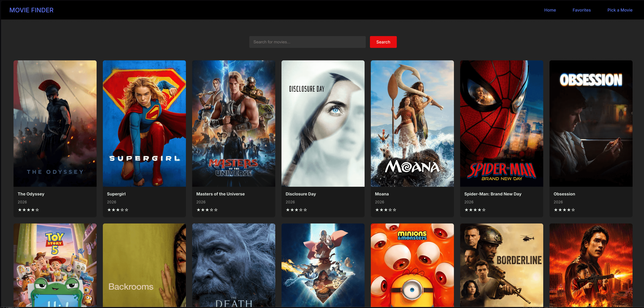The image size is (644, 308).
Task: Open the Pick a Movie link
Action: pos(620,10)
